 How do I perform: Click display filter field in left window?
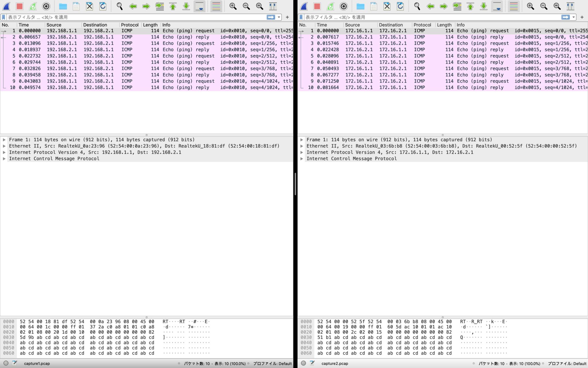[136, 17]
